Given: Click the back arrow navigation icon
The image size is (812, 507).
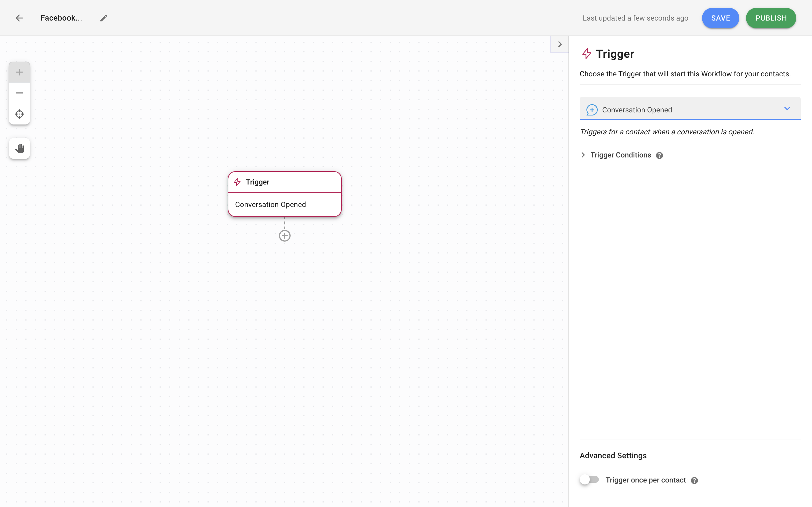Looking at the screenshot, I should point(19,18).
